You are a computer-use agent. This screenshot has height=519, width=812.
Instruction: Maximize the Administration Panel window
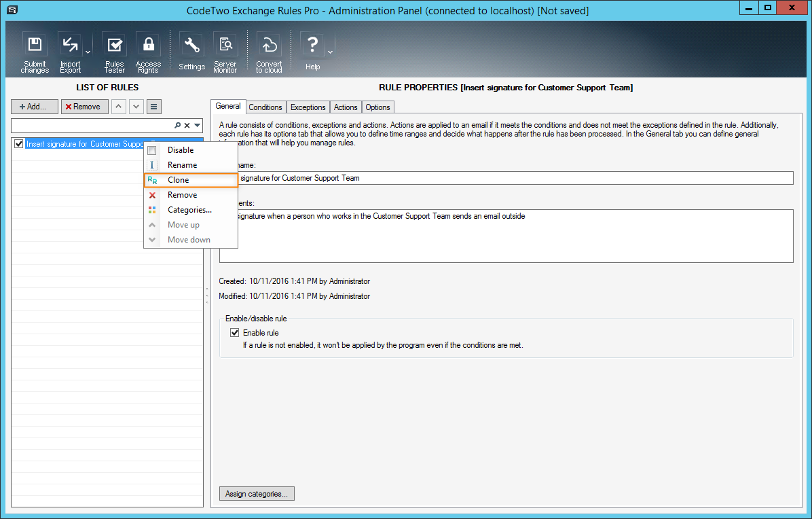point(767,7)
